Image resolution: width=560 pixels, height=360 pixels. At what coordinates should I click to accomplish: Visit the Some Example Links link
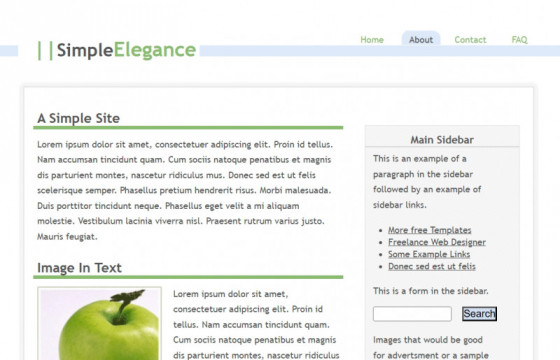(x=429, y=254)
